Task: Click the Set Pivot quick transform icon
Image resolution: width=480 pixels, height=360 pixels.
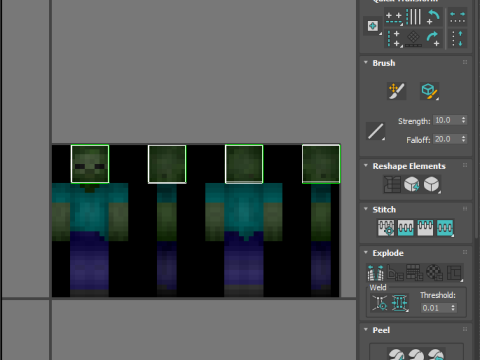Action: pyautogui.click(x=373, y=26)
